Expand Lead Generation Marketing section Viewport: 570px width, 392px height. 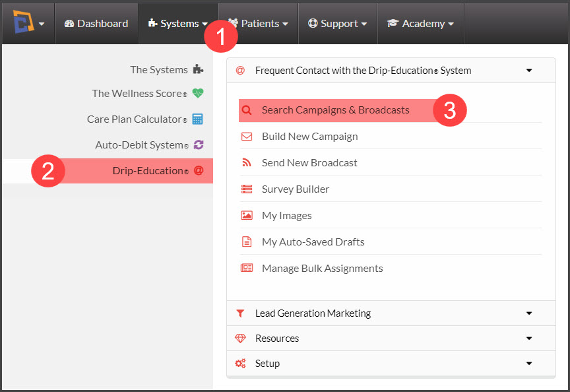click(x=391, y=313)
